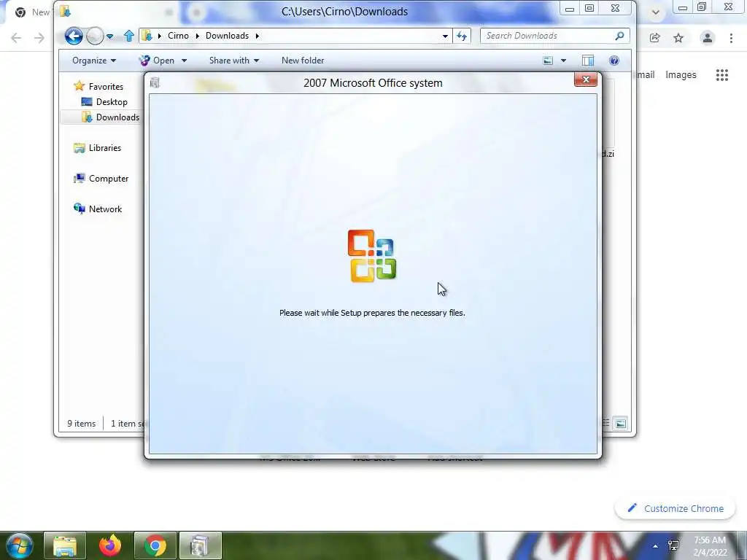Viewport: 747px width, 560px height.
Task: Toggle the preview pane button
Action: [x=588, y=61]
